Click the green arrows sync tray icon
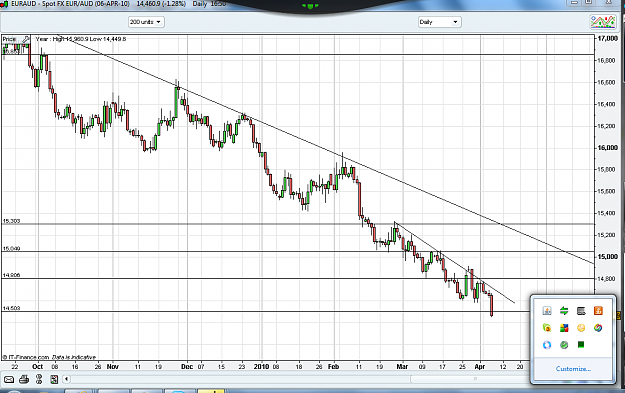The height and width of the screenshot is (393, 625). pos(564,311)
